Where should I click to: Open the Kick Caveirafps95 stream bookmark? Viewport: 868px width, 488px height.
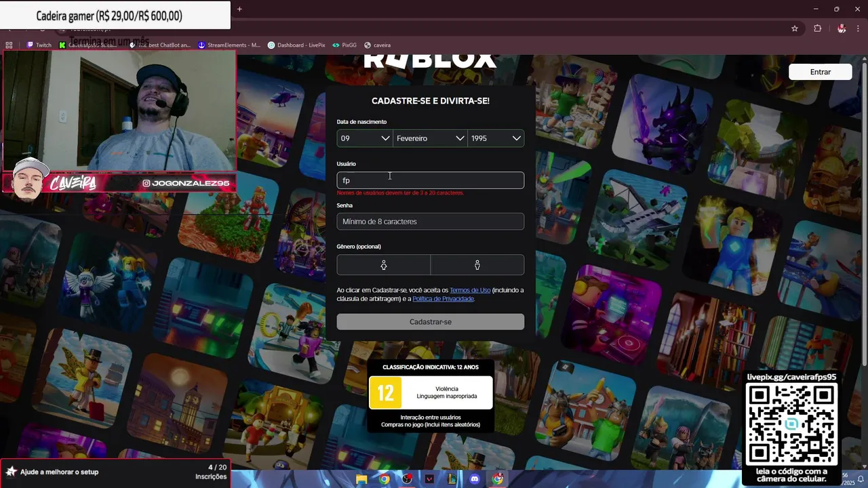click(88, 45)
